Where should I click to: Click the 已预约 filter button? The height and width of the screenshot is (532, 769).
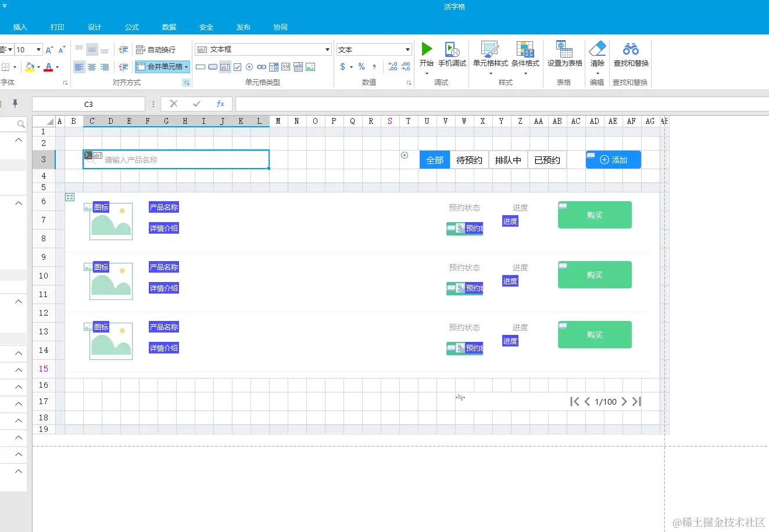(547, 160)
